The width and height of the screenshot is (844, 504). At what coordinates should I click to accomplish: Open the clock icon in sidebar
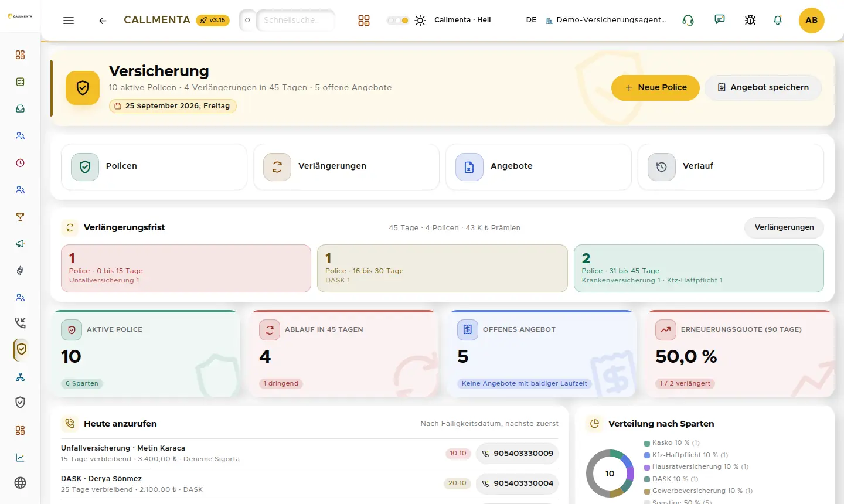click(x=21, y=163)
